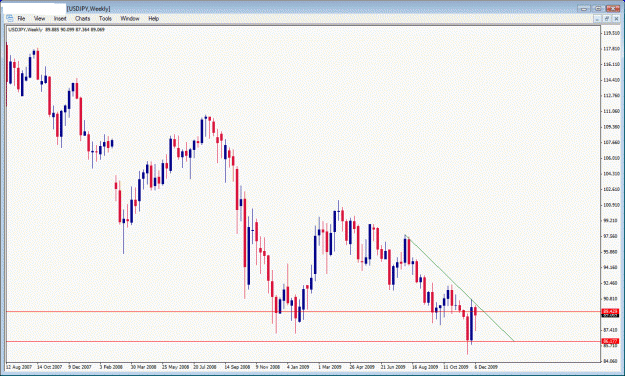Image resolution: width=625 pixels, height=376 pixels.
Task: Close the main application window
Action: pyautogui.click(x=613, y=8)
